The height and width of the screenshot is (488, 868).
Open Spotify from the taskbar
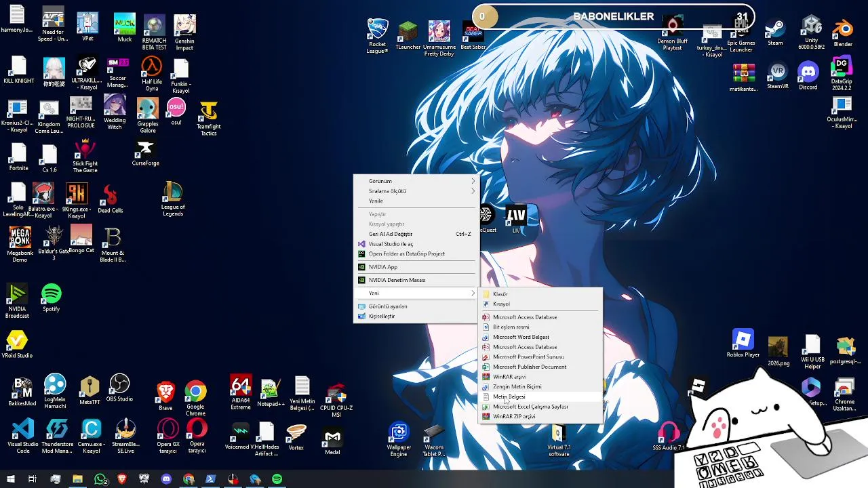[277, 479]
